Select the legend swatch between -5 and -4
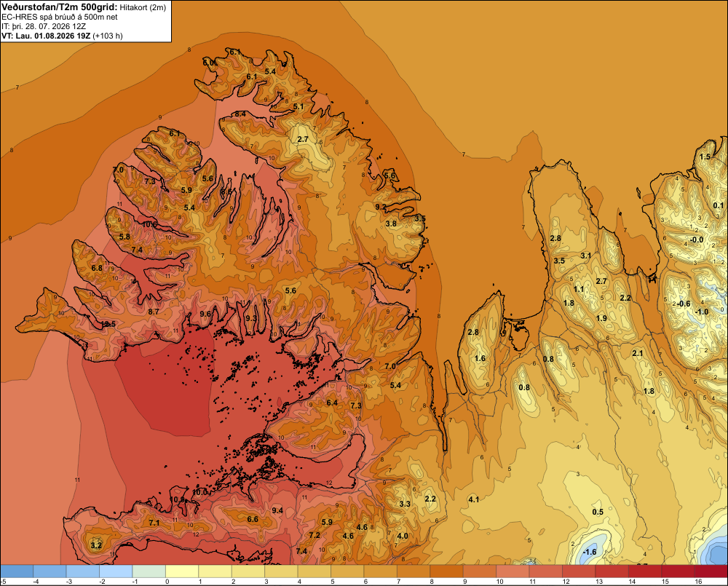Image resolution: width=728 pixels, height=586 pixels. [x=17, y=571]
